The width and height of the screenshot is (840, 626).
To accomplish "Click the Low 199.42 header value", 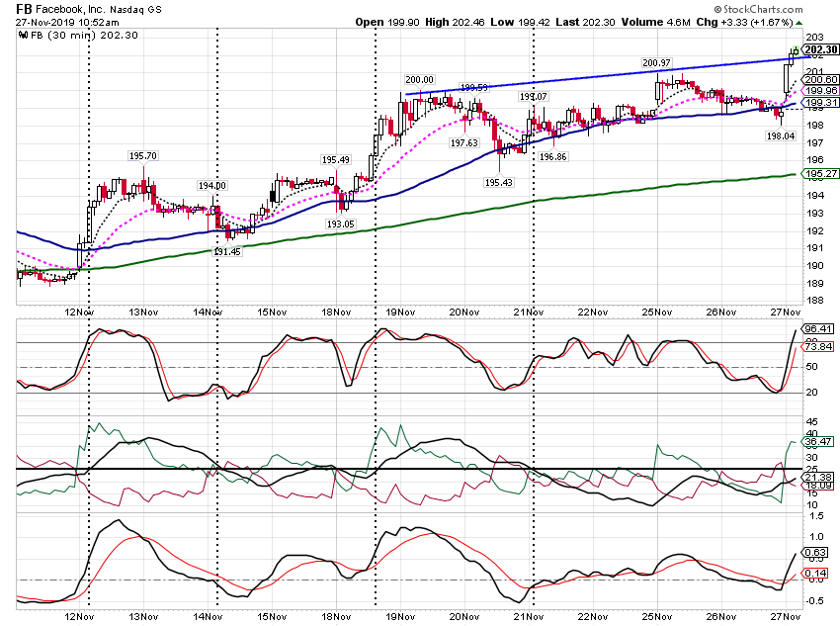I will 520,23.
